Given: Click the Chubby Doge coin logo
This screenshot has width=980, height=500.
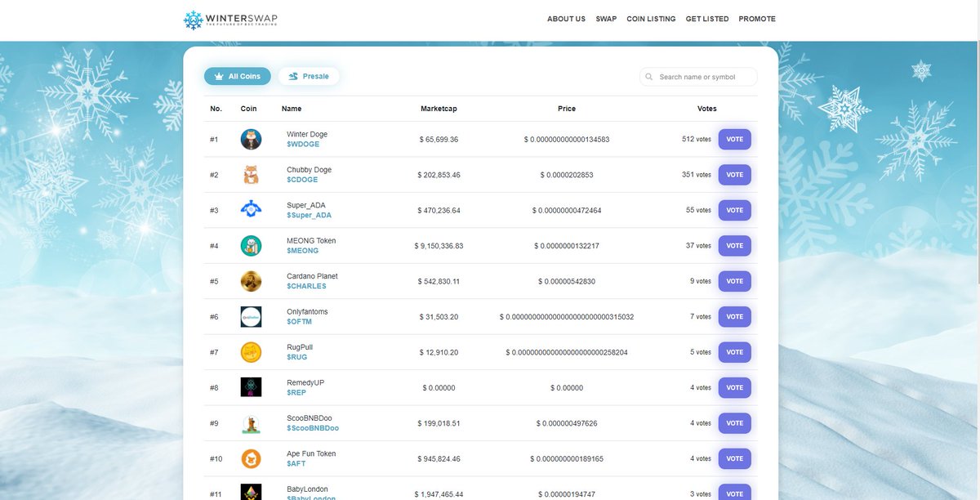Looking at the screenshot, I should 250,174.
